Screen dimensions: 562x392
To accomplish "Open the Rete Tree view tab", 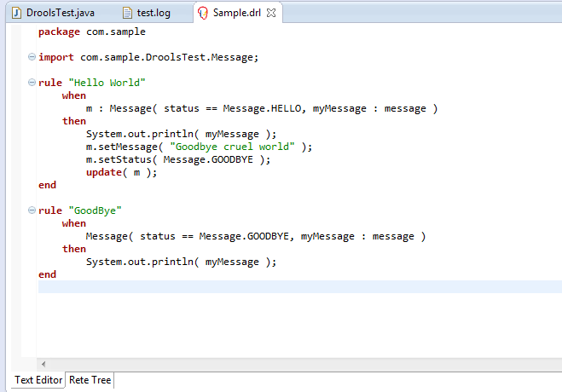I will point(90,380).
